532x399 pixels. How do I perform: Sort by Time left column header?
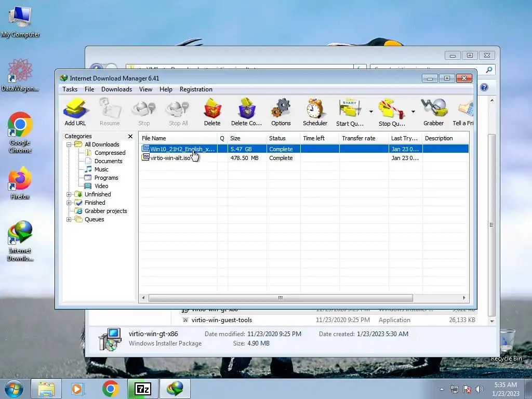pos(320,138)
